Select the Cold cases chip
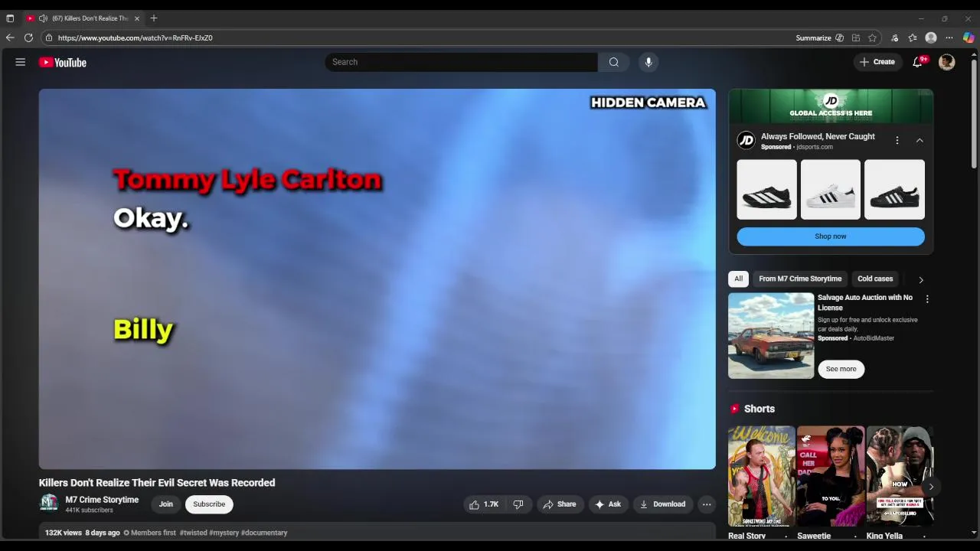 click(x=875, y=279)
